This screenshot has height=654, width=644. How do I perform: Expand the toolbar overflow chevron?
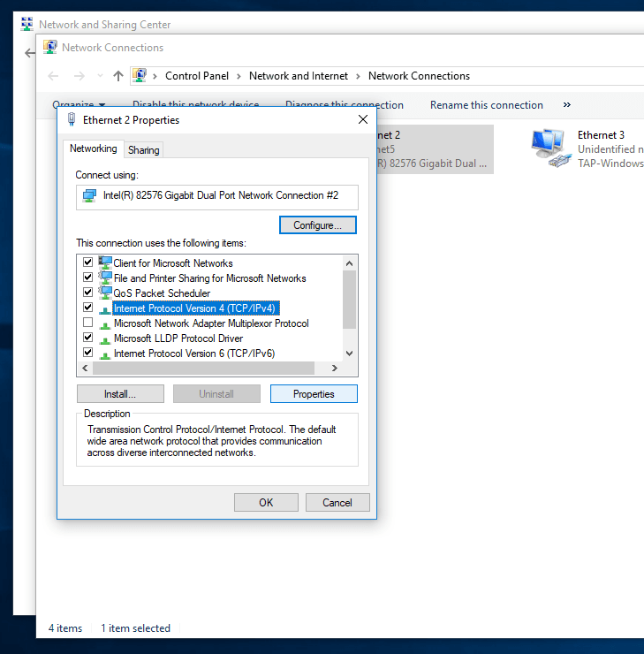(x=566, y=105)
